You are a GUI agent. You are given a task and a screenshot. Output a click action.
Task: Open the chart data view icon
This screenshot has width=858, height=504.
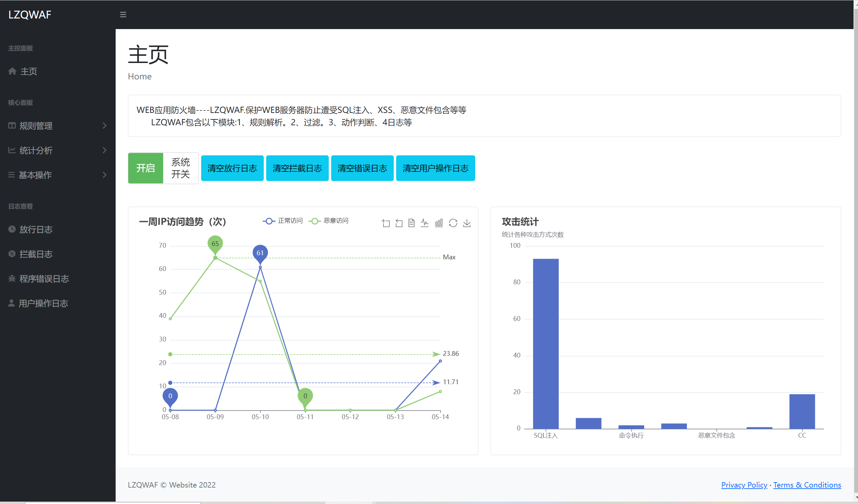[412, 223]
